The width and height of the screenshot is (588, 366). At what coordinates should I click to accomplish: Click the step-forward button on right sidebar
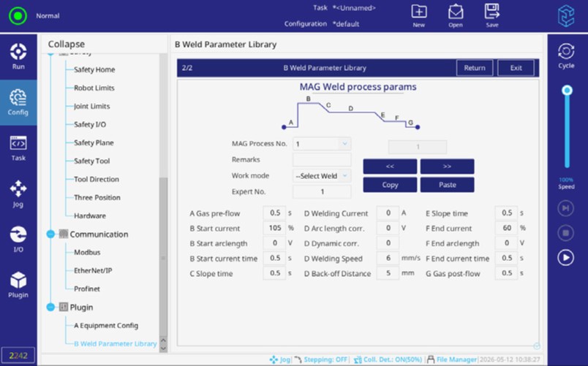coord(565,208)
